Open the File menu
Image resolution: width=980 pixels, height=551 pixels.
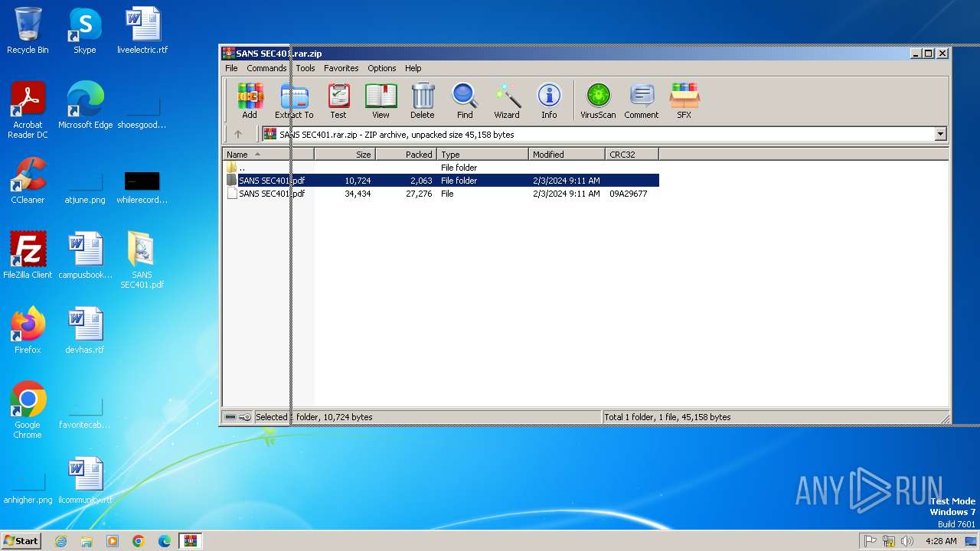pos(231,68)
